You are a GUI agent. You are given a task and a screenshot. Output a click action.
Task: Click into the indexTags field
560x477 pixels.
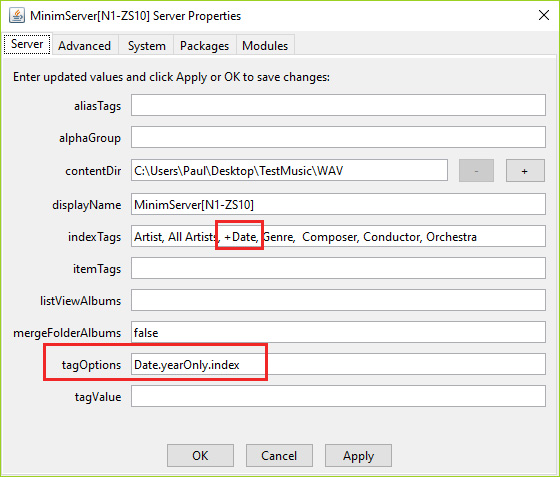pyautogui.click(x=338, y=236)
